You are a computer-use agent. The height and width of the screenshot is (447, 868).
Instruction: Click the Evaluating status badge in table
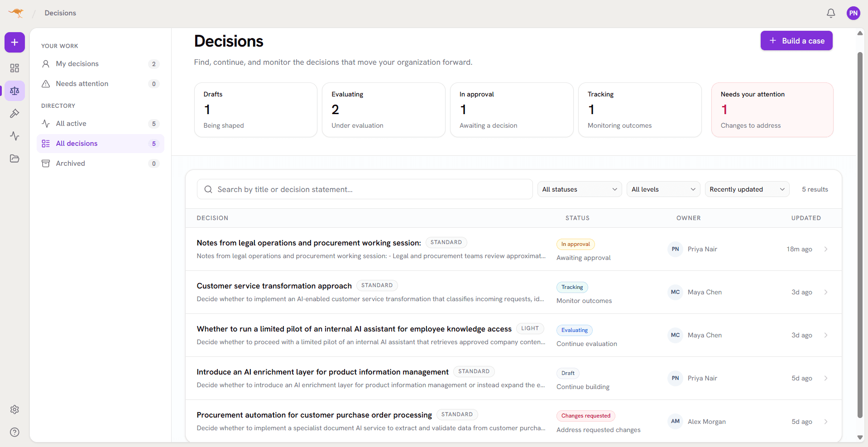click(575, 330)
